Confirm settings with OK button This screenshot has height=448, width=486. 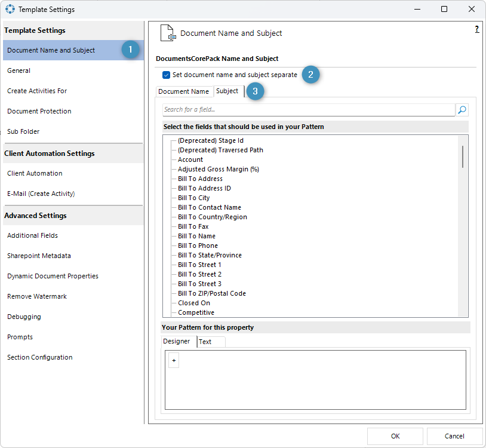[395, 436]
